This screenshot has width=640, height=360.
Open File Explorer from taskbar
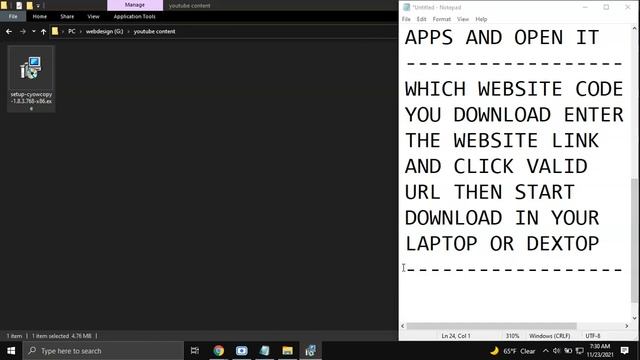[287, 351]
